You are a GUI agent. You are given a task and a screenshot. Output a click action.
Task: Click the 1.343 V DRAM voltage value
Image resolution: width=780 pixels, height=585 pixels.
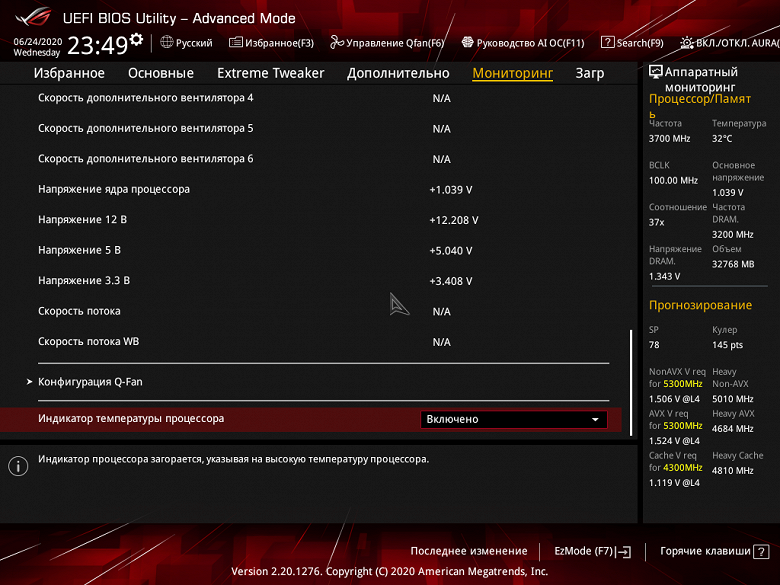click(x=665, y=276)
